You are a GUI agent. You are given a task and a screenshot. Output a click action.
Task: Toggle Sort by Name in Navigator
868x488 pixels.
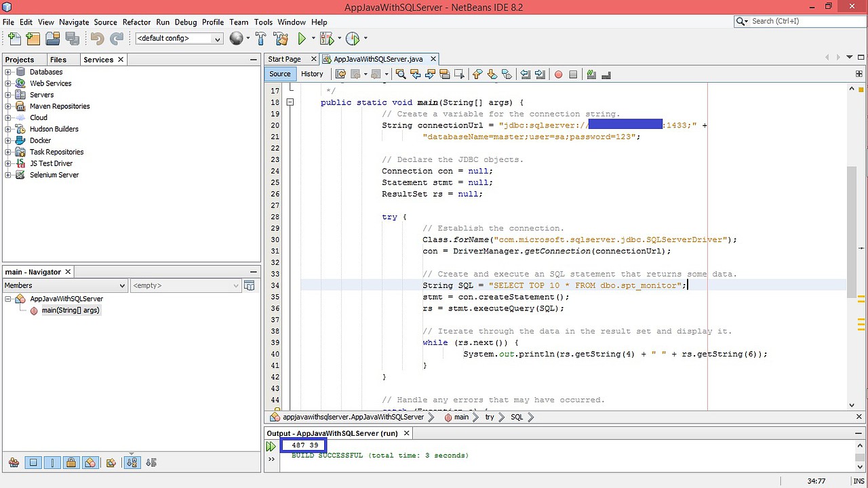click(x=132, y=463)
